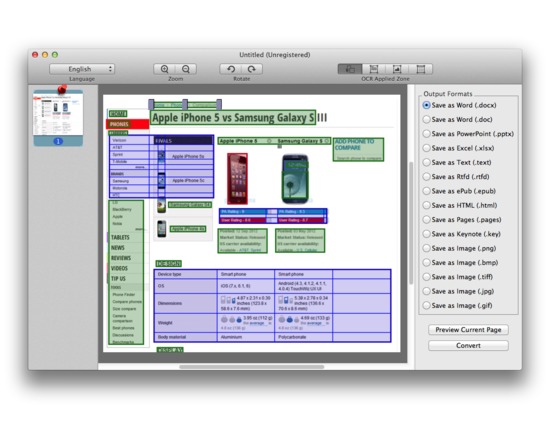
Task: Click the 'Weight' table cell
Action: (186, 323)
